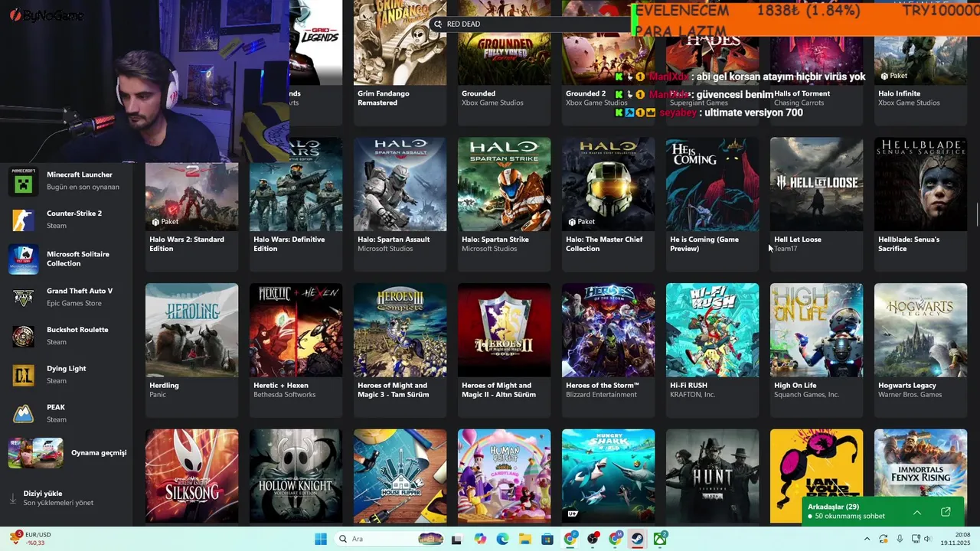Screen dimensions: 980x551
Task: Open Heretic + Hexen game cover
Action: [x=296, y=330]
